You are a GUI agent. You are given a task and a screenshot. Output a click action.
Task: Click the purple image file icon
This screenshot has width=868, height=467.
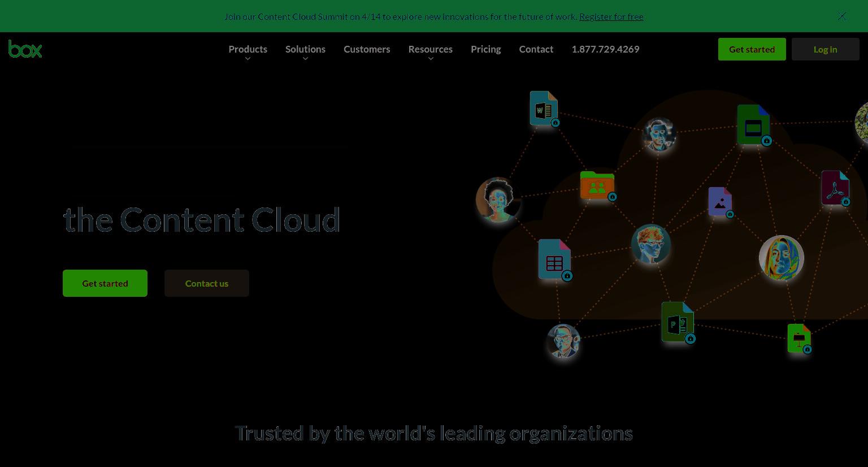721,202
